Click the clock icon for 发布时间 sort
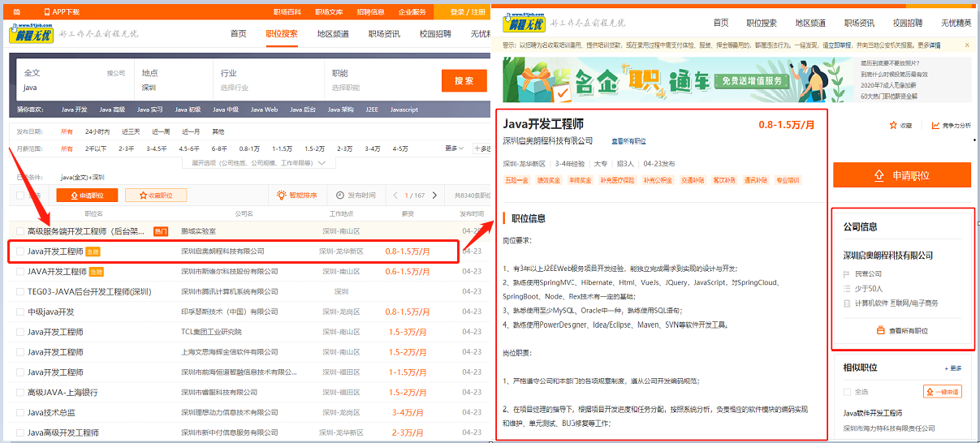 pos(340,196)
